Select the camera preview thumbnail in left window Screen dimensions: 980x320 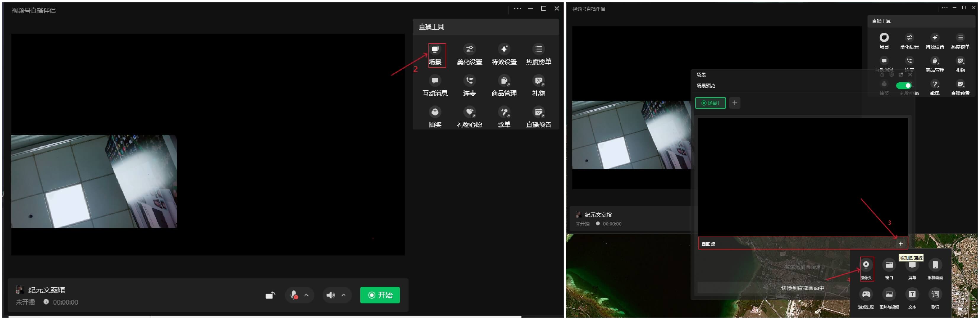(x=94, y=182)
